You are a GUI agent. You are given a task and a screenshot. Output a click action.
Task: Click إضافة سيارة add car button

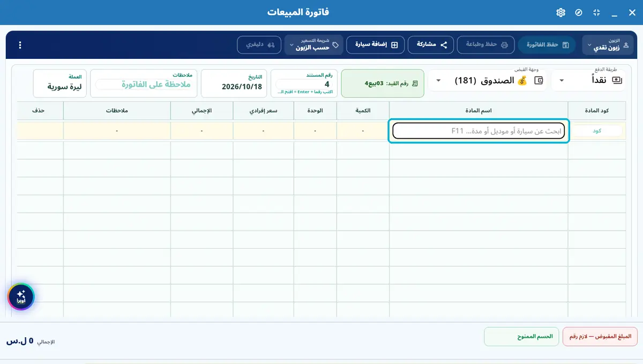tap(376, 45)
